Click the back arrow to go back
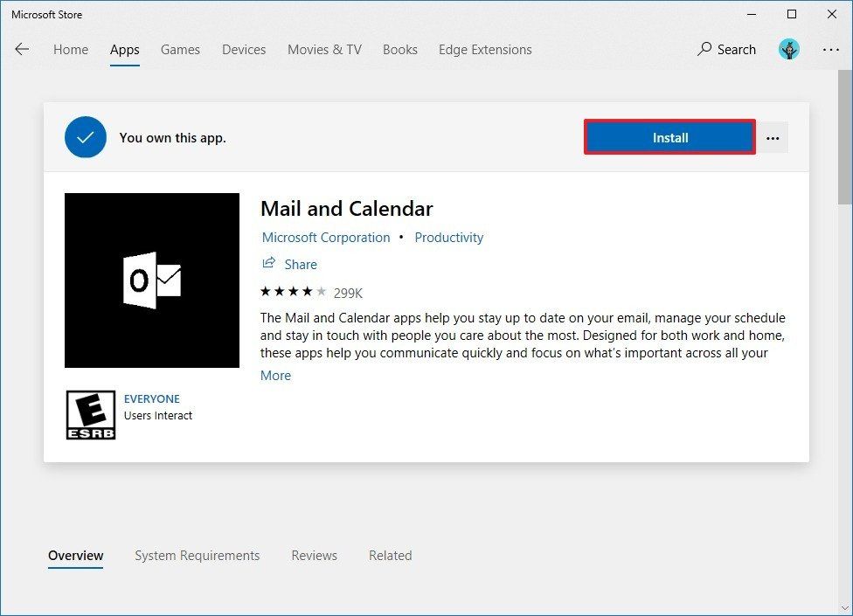Screen dimensions: 853x616 (x=22, y=50)
